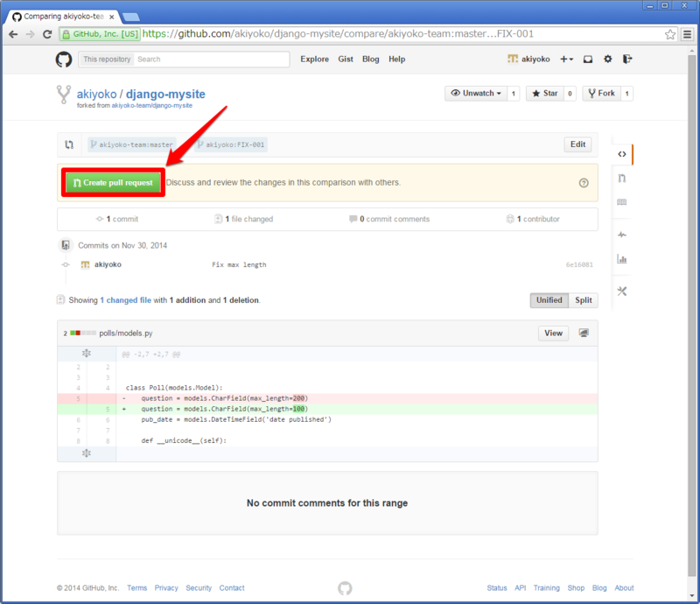Open footer Privacy link
The height and width of the screenshot is (604, 700).
coord(166,588)
